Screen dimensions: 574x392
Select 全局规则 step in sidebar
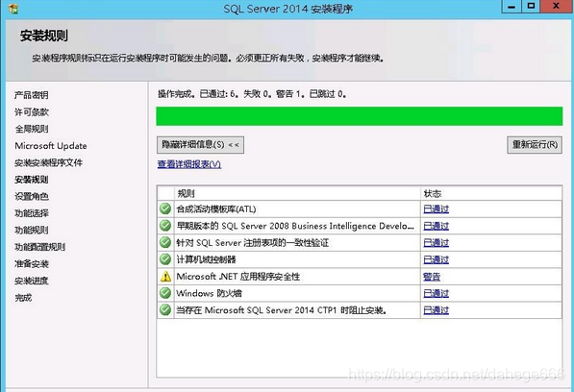[32, 129]
